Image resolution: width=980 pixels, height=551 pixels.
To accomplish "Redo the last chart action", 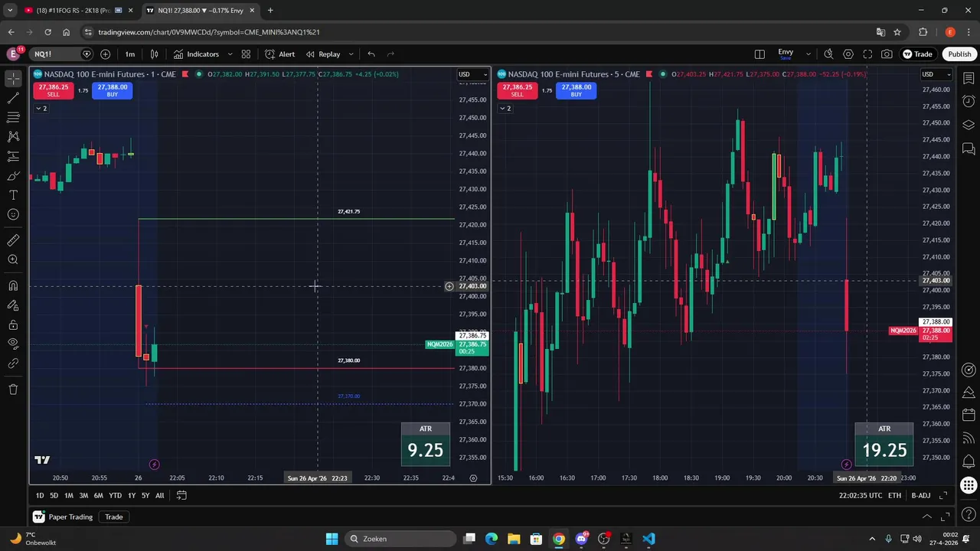I will (390, 54).
